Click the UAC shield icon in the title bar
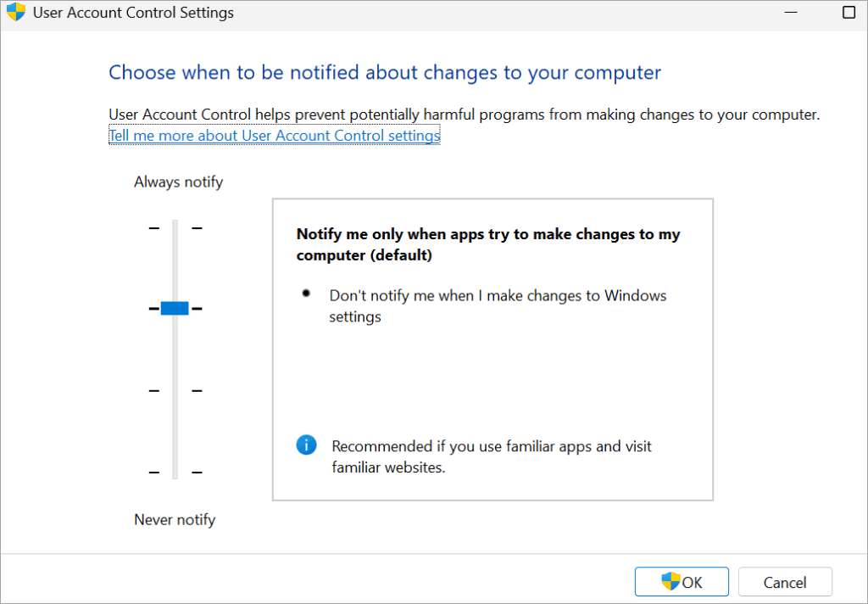Screen dimensions: 868x604 (15, 12)
